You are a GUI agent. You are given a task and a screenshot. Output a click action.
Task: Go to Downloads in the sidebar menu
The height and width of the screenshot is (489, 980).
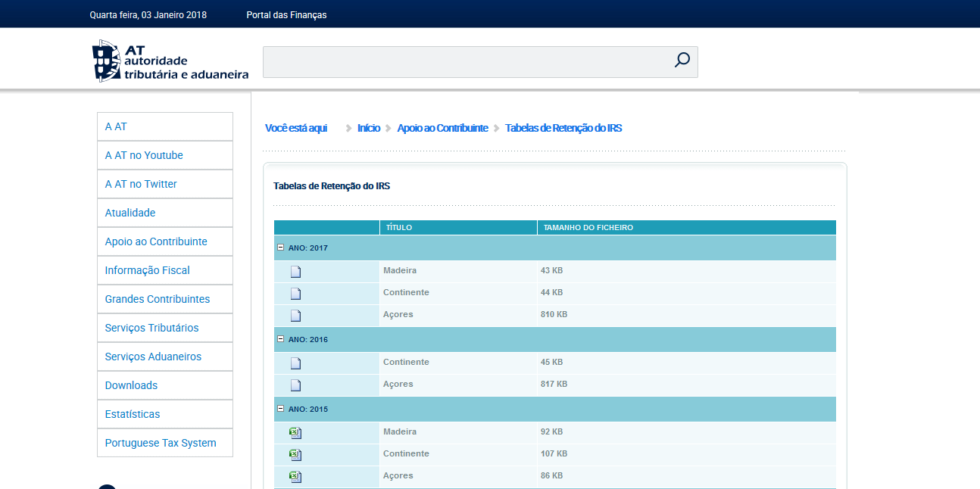click(x=131, y=385)
